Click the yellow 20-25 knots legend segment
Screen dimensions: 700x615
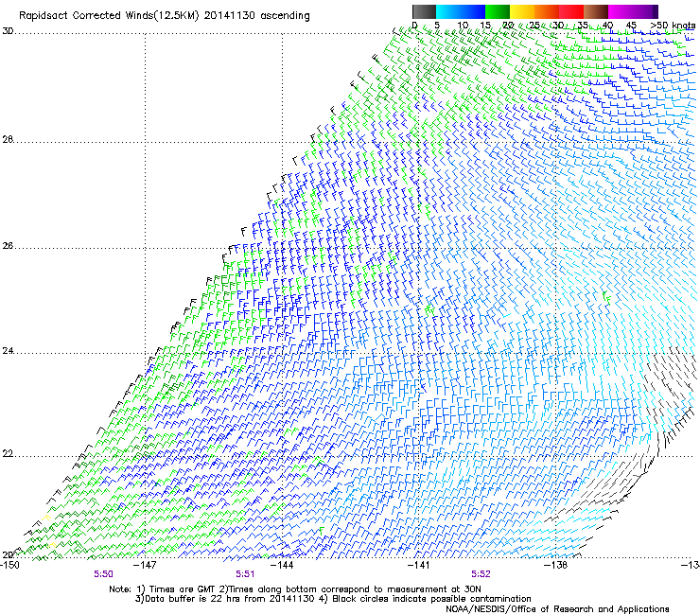point(522,11)
